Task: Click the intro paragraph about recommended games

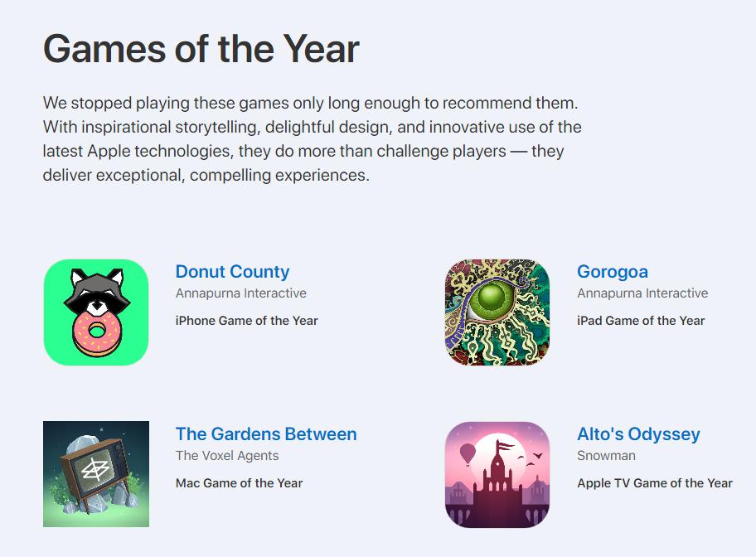Action: point(312,139)
